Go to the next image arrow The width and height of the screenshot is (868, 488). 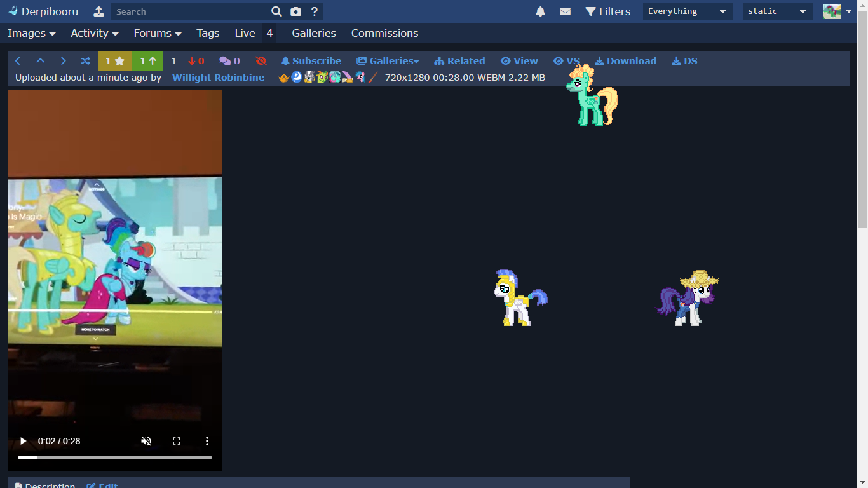[63, 61]
